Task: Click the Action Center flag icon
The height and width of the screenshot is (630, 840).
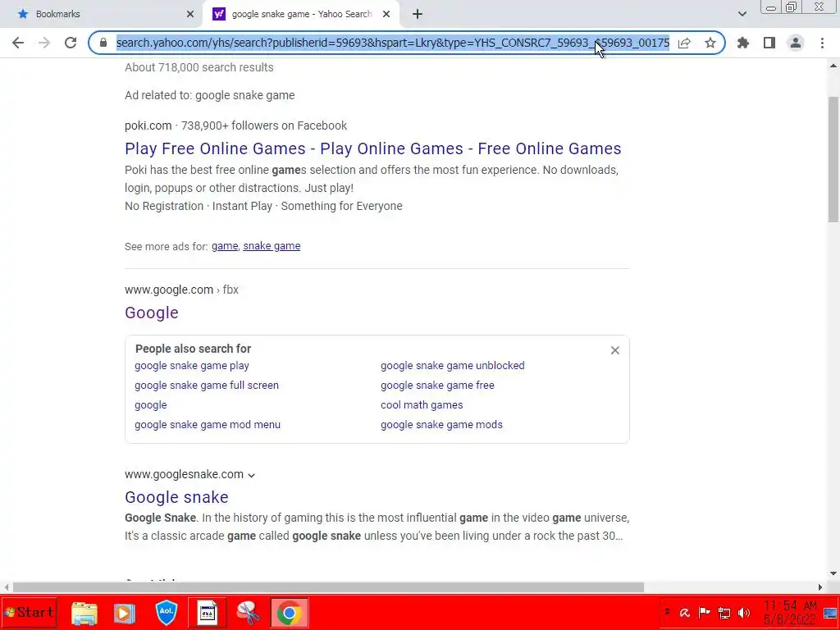Action: [705, 612]
